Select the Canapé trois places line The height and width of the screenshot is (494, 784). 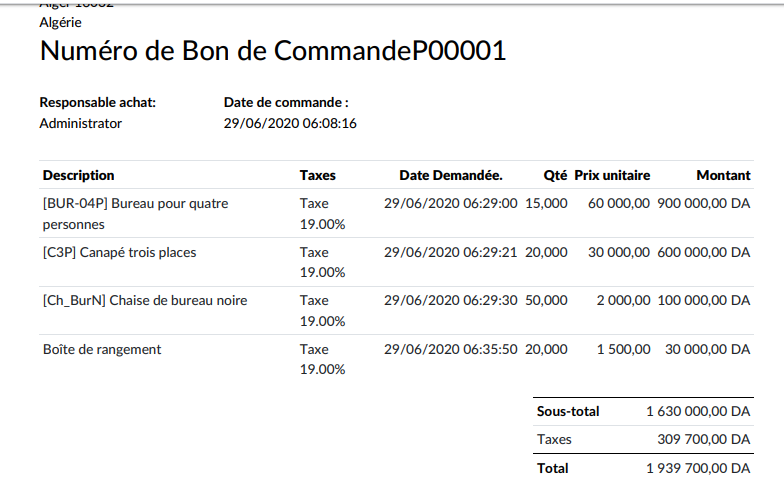pyautogui.click(x=120, y=252)
